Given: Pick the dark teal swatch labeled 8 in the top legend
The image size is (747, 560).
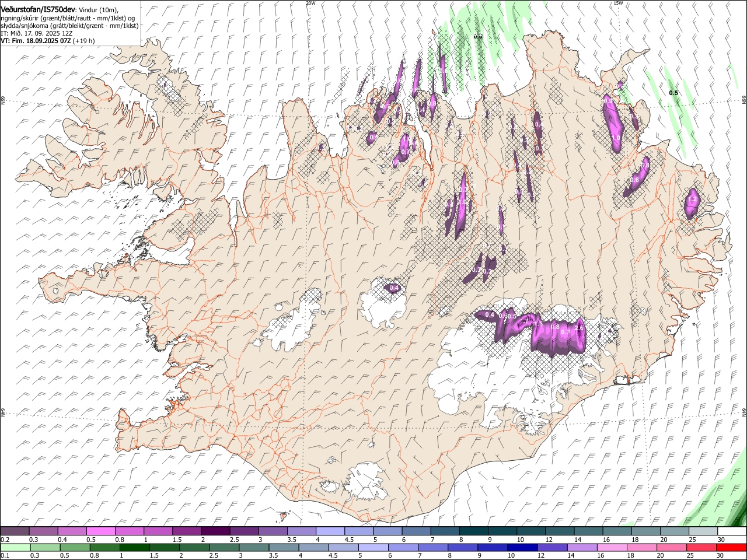Looking at the screenshot, I should point(473,531).
